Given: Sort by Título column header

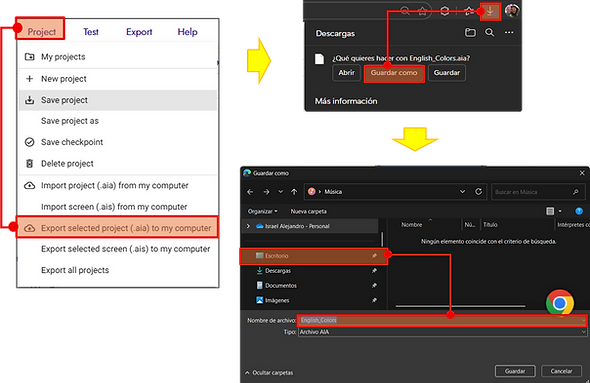Looking at the screenshot, I should coord(490,225).
